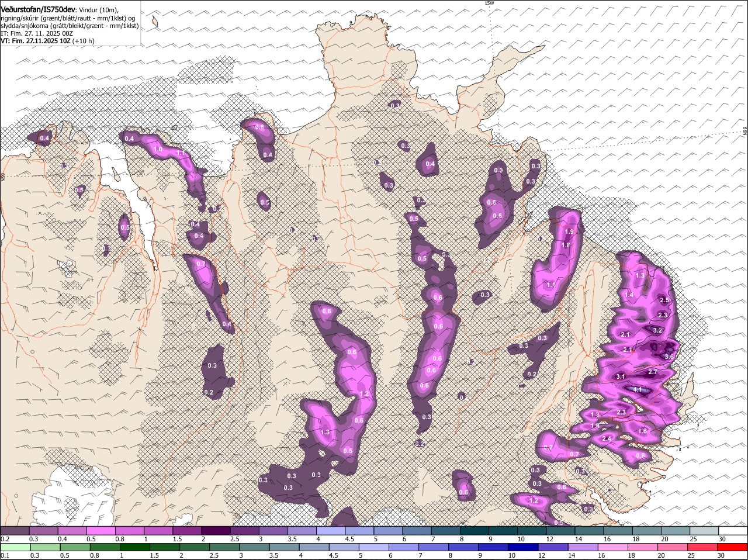Select the 2.7 precipitation value label
Viewport: 748px width, 560px height.
653,372
